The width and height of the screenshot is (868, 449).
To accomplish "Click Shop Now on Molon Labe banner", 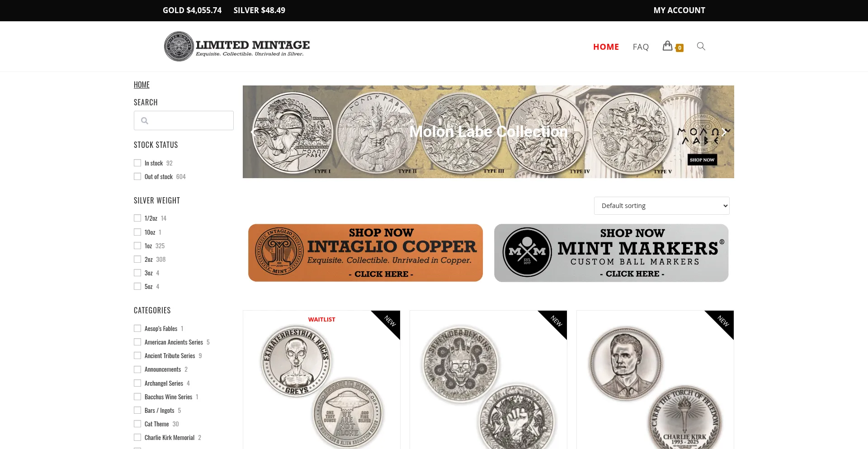I will tap(702, 160).
